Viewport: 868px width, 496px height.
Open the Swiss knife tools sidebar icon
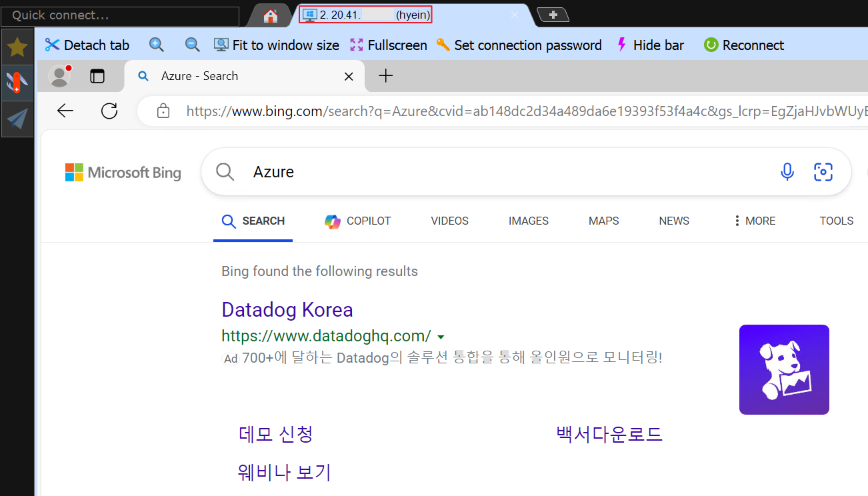pyautogui.click(x=17, y=83)
